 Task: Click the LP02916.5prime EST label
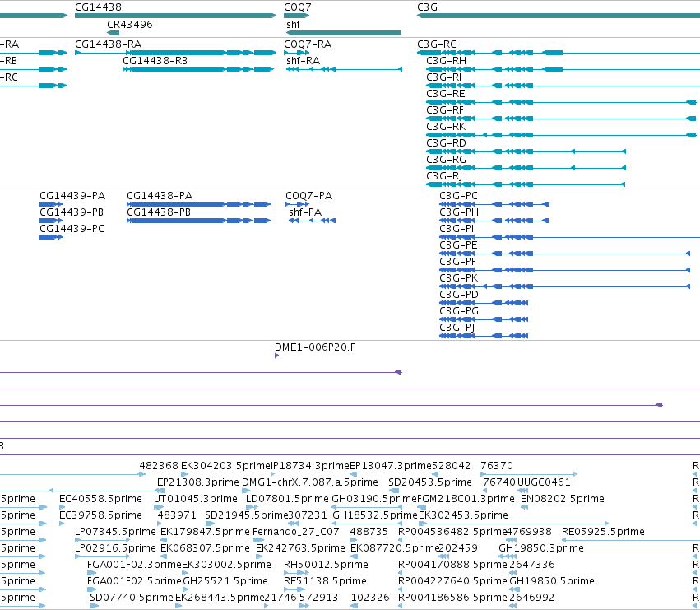point(115,548)
